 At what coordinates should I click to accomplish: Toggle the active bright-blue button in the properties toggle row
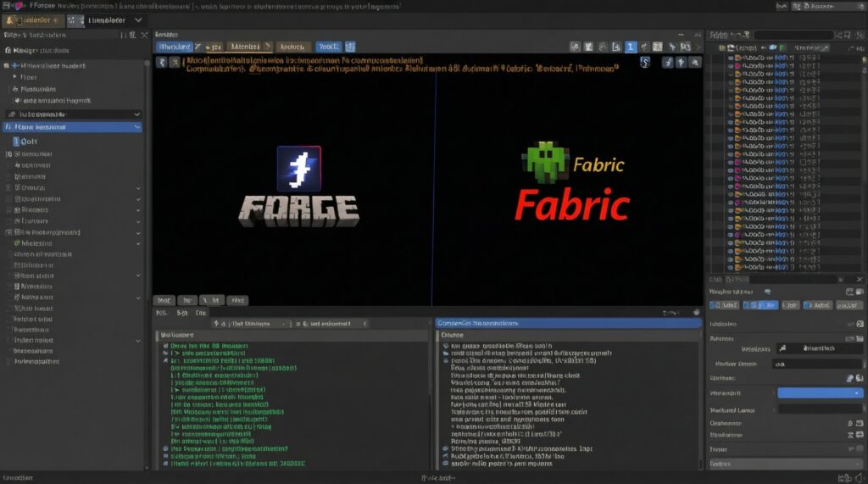click(x=760, y=305)
